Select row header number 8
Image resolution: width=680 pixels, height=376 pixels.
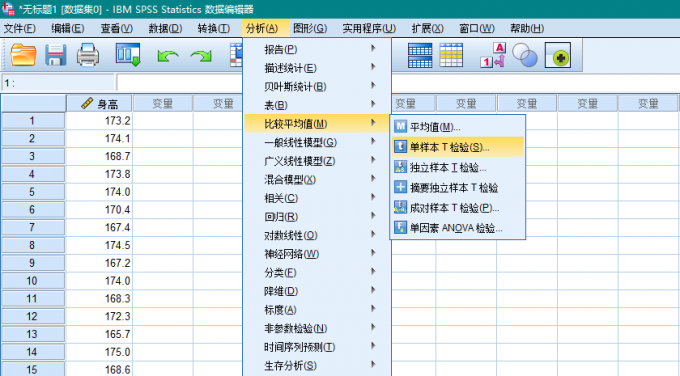coord(33,245)
